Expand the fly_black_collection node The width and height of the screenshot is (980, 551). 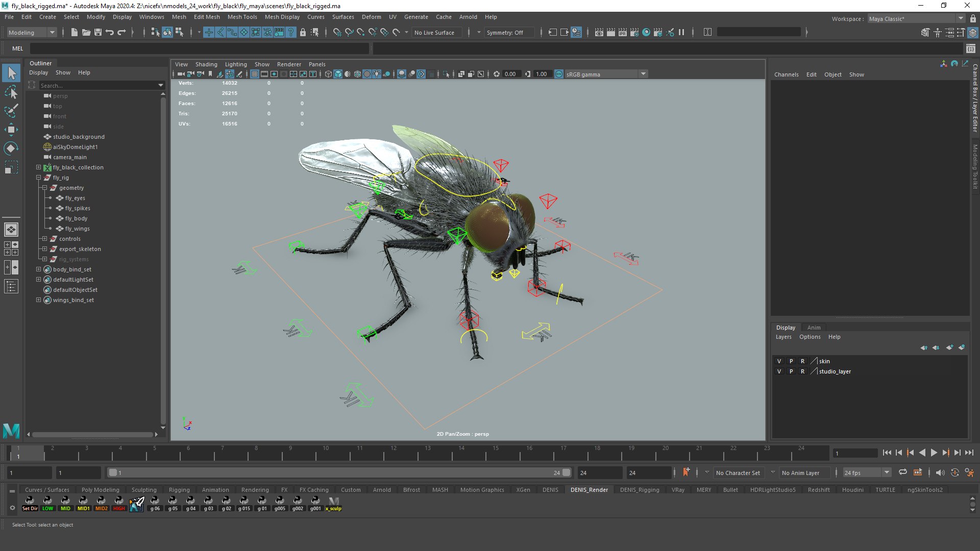click(x=38, y=167)
